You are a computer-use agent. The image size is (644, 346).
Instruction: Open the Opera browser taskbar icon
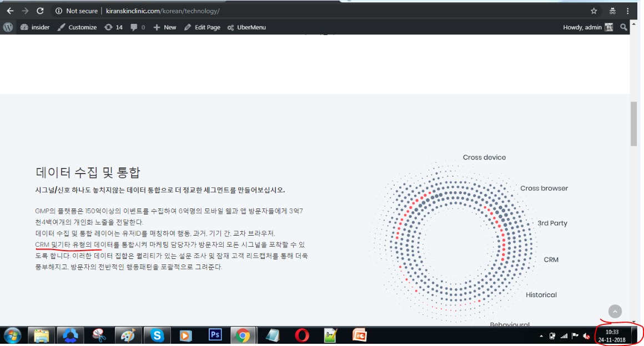302,335
